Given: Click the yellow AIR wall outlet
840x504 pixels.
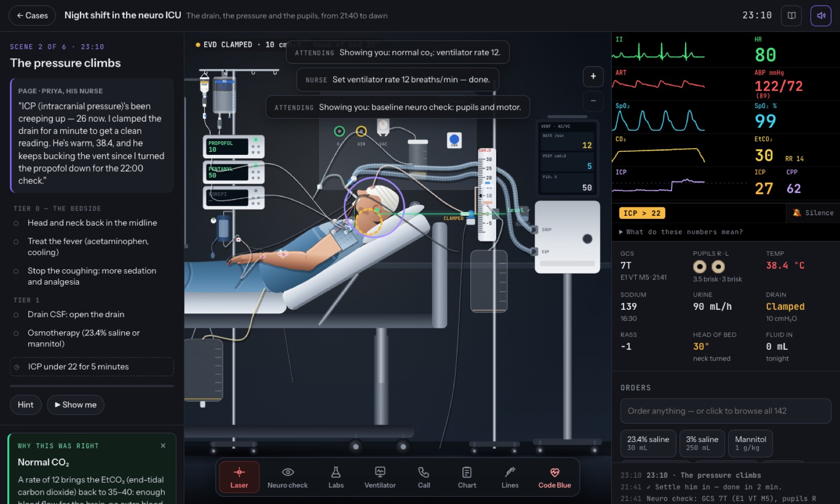Looking at the screenshot, I should 361,131.
